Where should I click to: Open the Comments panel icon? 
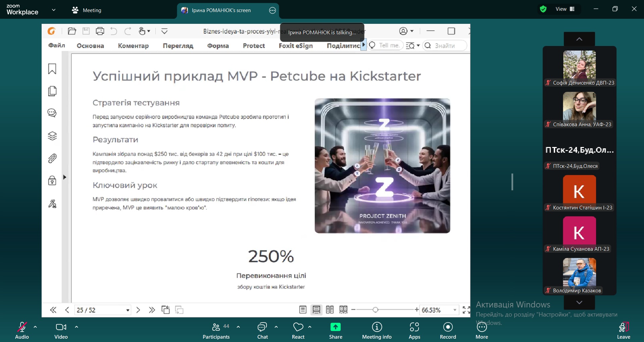52,113
